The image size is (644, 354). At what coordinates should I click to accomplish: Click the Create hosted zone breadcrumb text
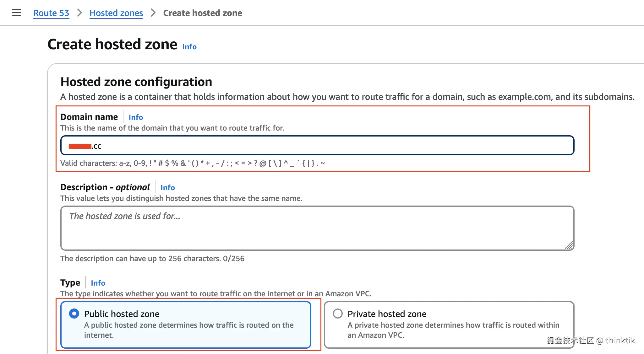point(203,13)
